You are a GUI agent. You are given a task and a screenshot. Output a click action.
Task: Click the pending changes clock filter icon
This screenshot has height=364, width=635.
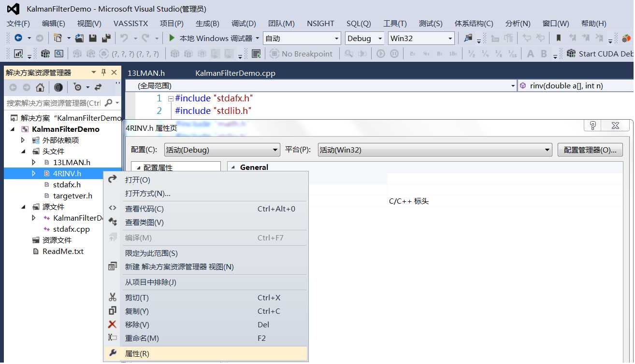(77, 87)
